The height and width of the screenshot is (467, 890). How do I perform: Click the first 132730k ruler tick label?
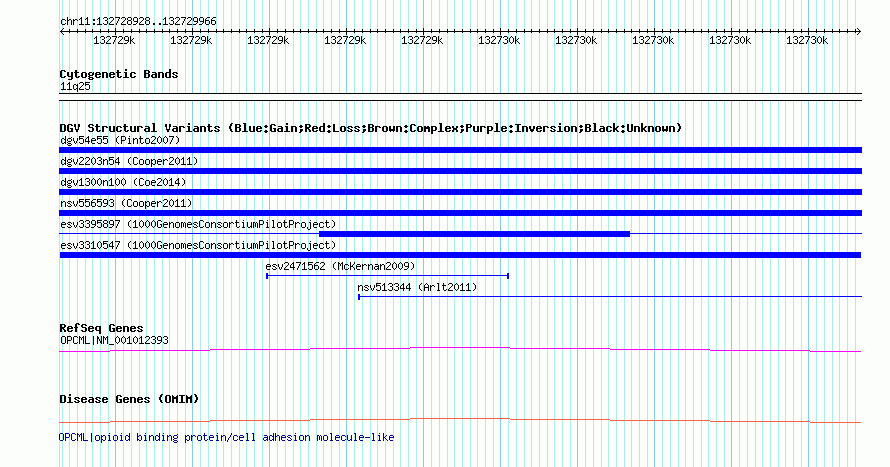point(499,41)
